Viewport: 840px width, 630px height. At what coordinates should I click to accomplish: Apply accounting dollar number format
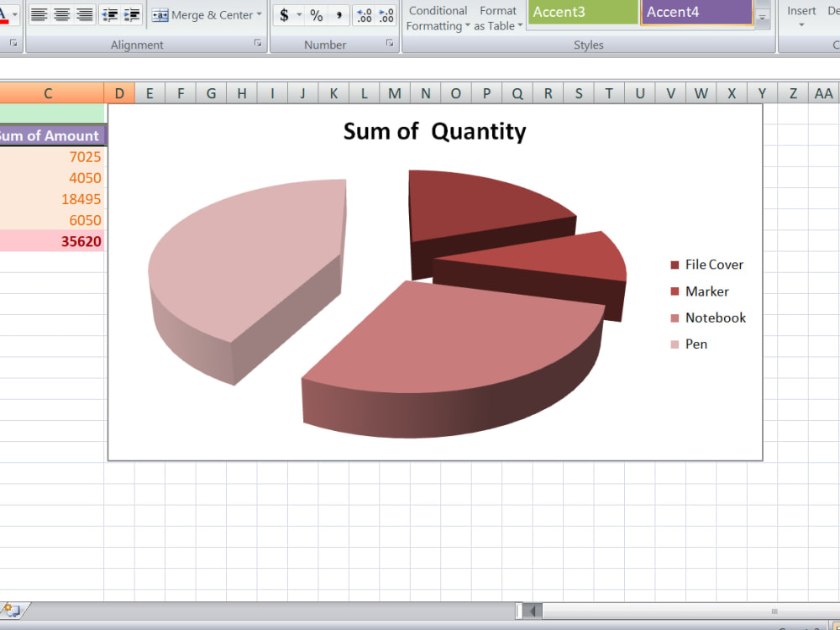pyautogui.click(x=284, y=15)
